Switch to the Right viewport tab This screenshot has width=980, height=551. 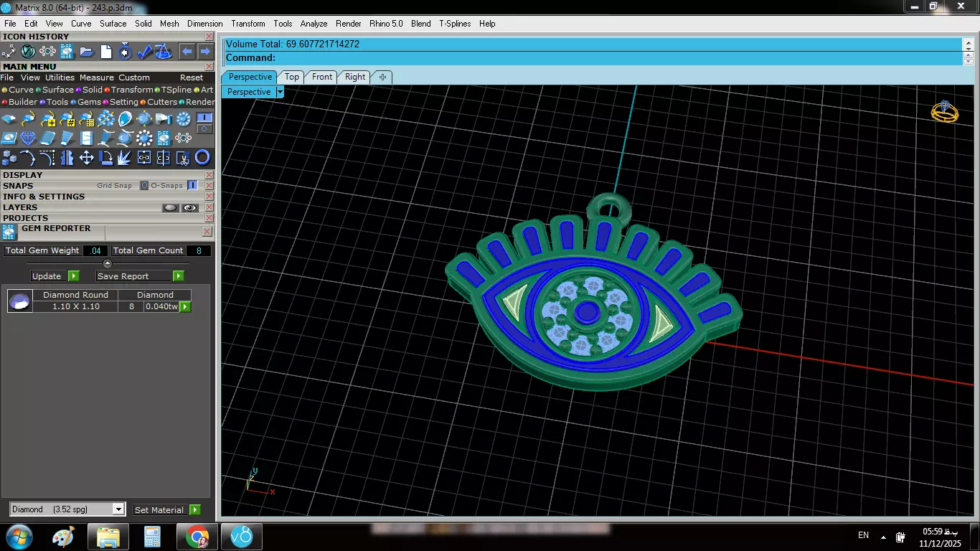[x=355, y=77]
